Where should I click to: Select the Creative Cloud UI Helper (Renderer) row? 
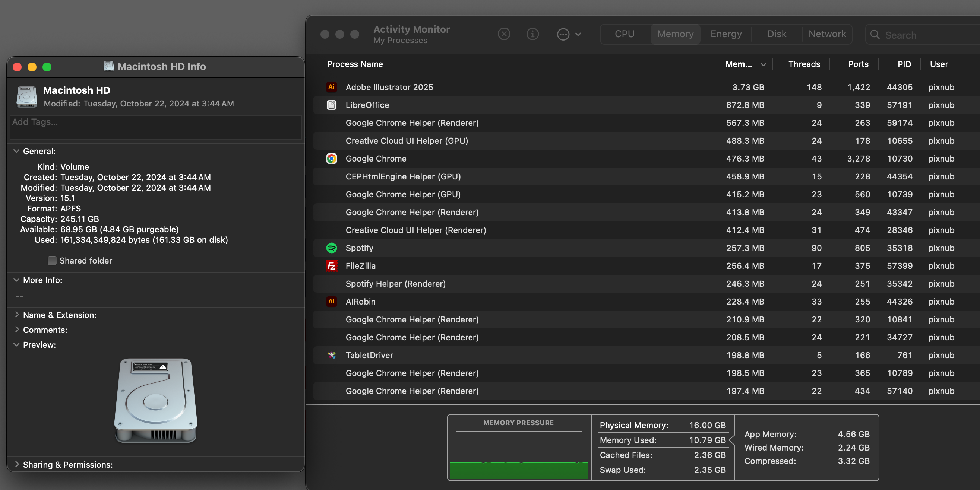[647, 230]
